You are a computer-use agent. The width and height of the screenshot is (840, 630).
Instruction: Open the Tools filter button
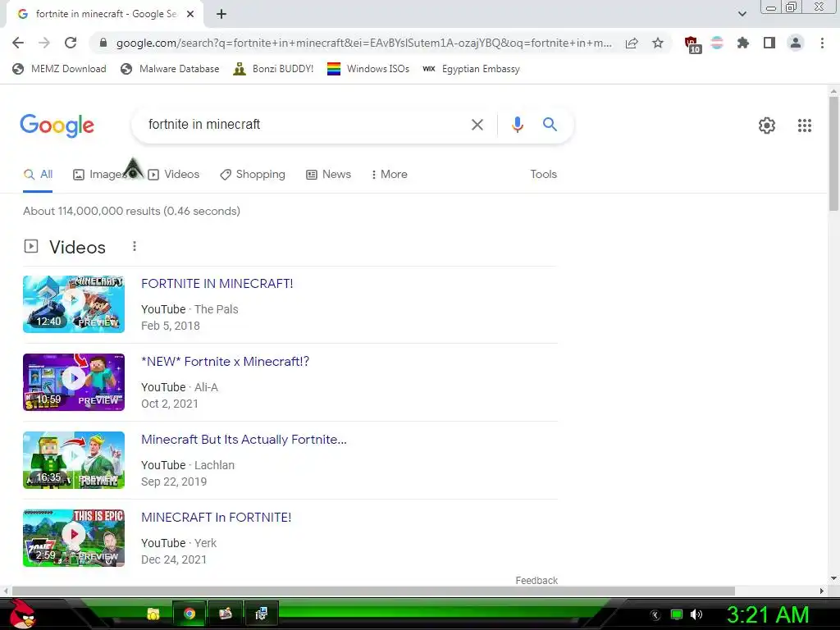[x=543, y=174]
